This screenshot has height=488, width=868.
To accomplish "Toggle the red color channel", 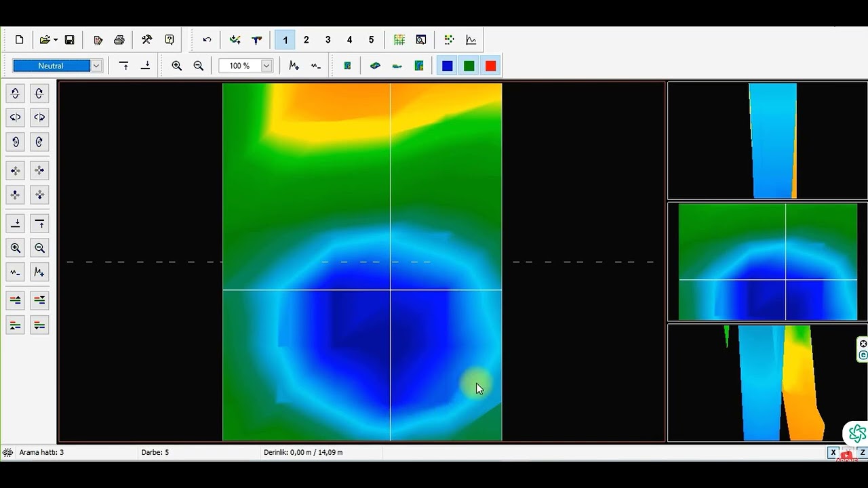I will pos(491,66).
